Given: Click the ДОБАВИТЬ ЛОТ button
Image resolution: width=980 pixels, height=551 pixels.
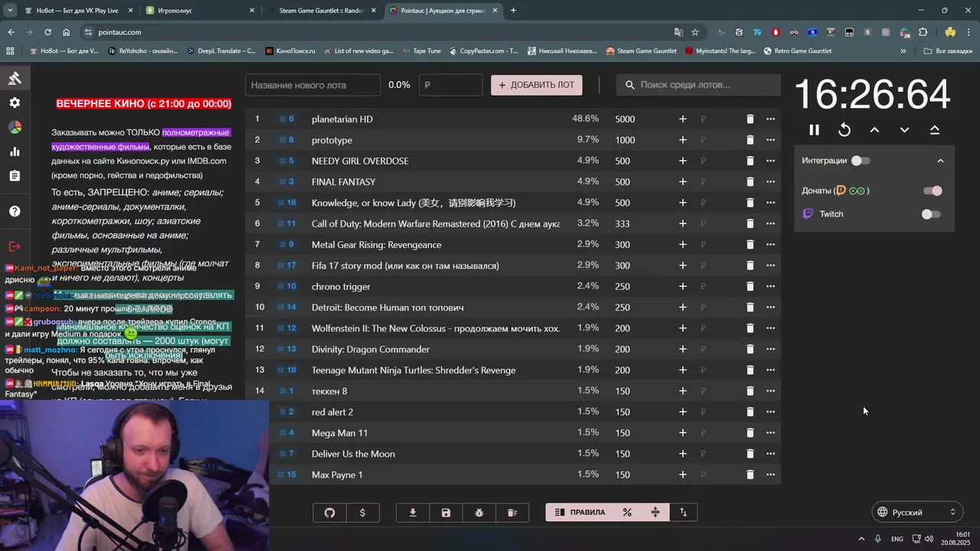Looking at the screenshot, I should [537, 85].
